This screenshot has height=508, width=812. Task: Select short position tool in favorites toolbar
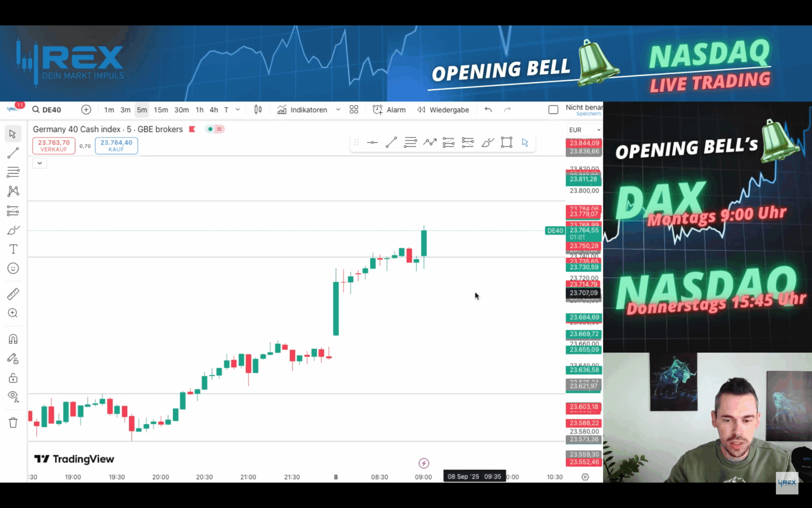pyautogui.click(x=468, y=143)
